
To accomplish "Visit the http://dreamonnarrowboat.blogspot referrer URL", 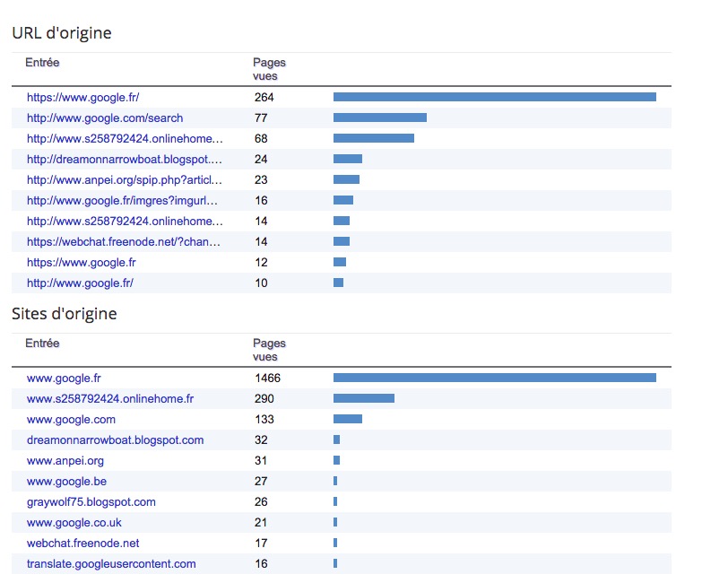I will pos(125,160).
